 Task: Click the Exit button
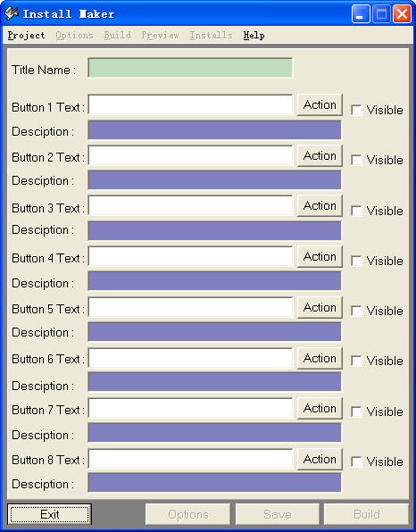[x=49, y=514]
